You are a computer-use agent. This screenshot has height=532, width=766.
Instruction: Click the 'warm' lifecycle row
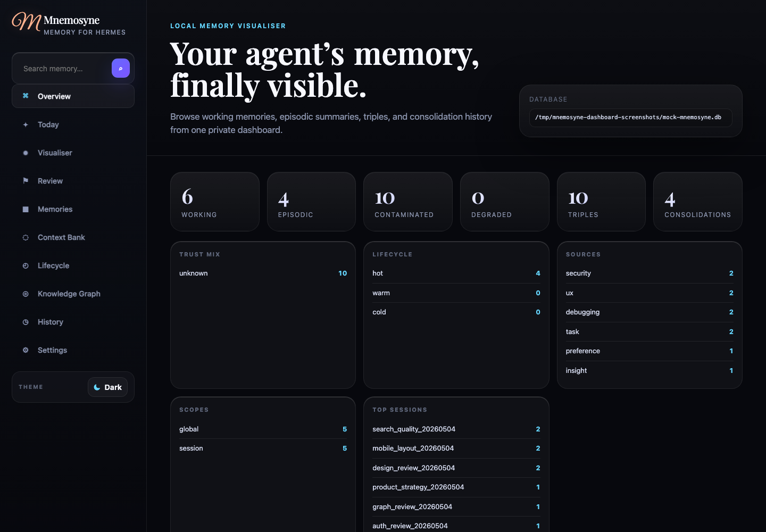pos(456,293)
